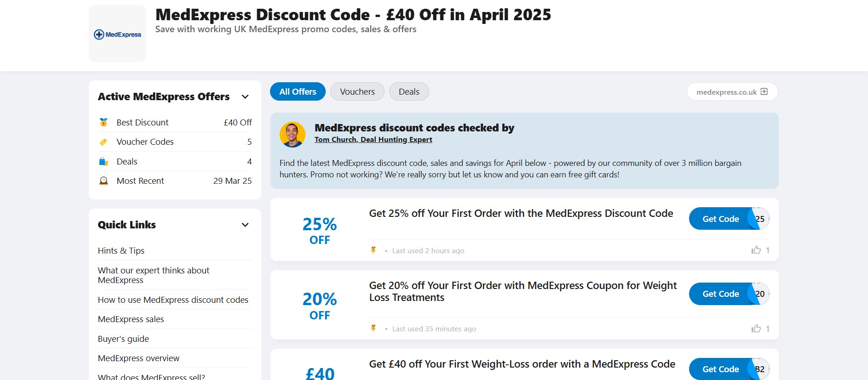Click the lightning bolt on the 25% offer

pyautogui.click(x=373, y=251)
